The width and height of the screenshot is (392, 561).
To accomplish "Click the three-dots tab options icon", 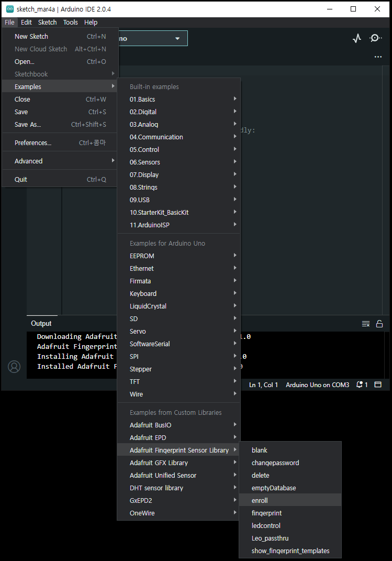I will point(378,57).
